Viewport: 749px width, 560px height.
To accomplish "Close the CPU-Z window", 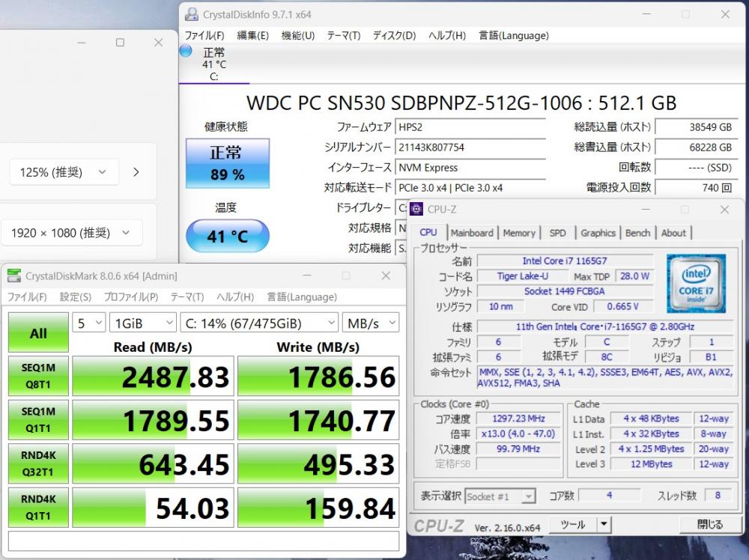I will coord(724,210).
